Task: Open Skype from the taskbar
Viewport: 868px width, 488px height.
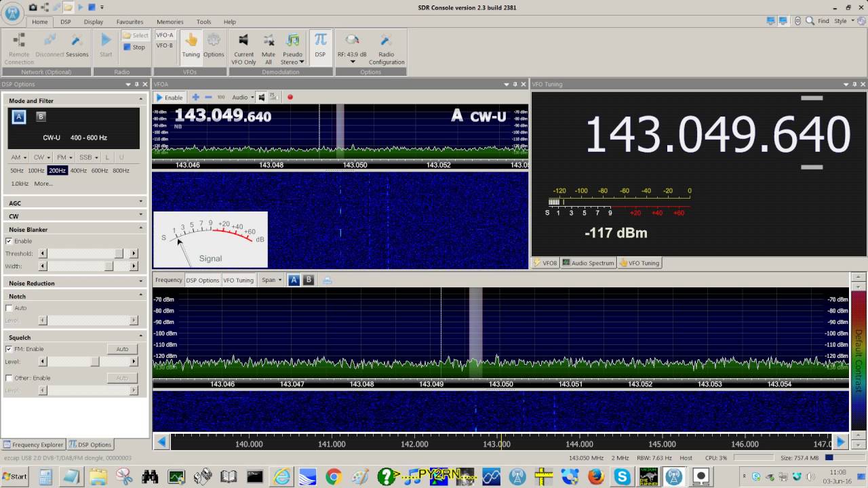Action: (x=622, y=477)
